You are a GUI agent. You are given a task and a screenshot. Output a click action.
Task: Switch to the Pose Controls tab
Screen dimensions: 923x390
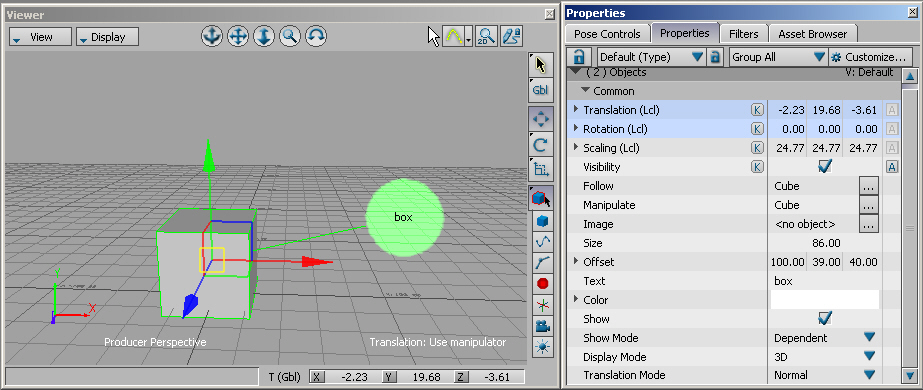click(607, 34)
